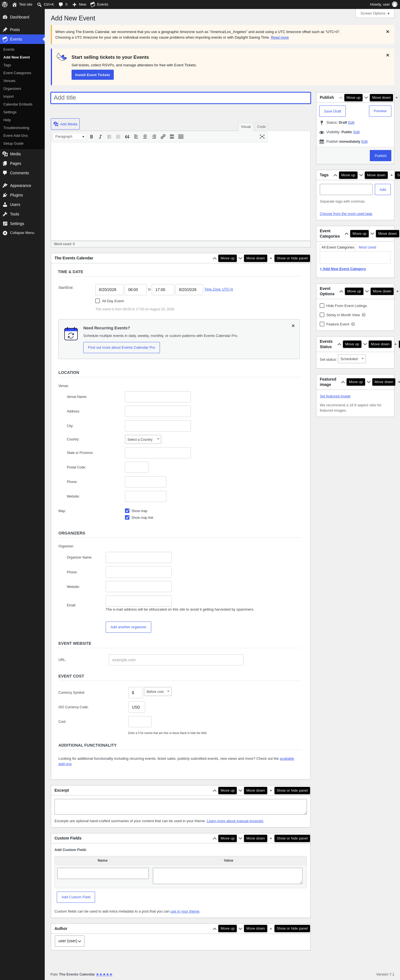Enable Hide From Event Listings
This screenshot has height=980, width=400.
pos(322,306)
